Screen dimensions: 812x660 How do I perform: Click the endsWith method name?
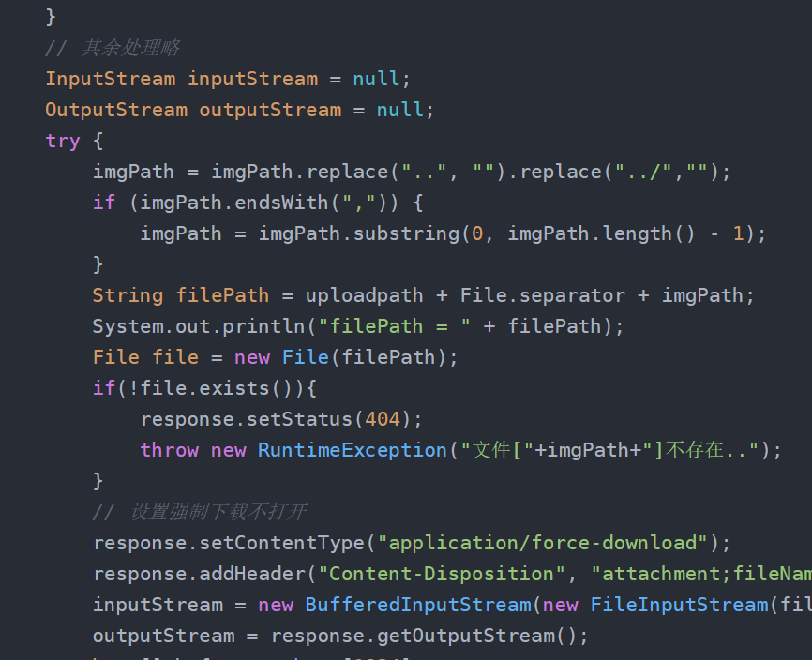click(x=281, y=202)
